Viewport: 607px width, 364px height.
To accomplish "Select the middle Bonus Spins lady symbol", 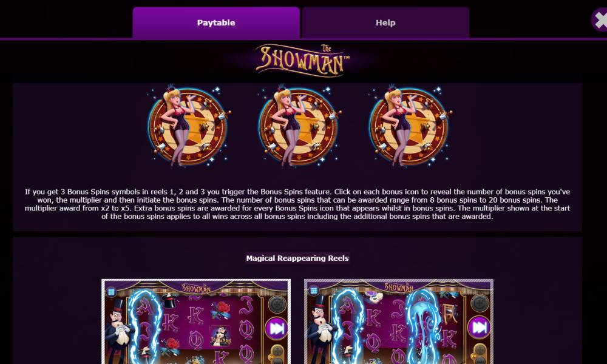I will pos(299,126).
